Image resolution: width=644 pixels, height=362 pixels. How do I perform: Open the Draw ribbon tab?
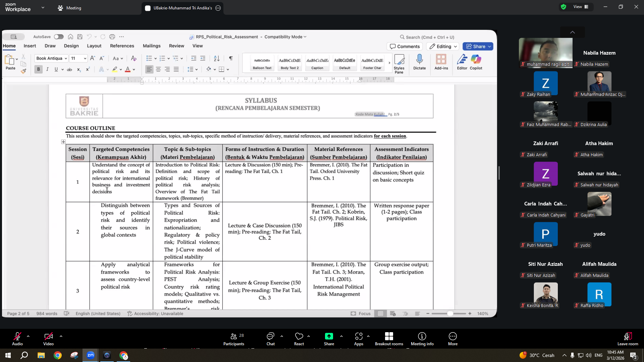(50, 46)
